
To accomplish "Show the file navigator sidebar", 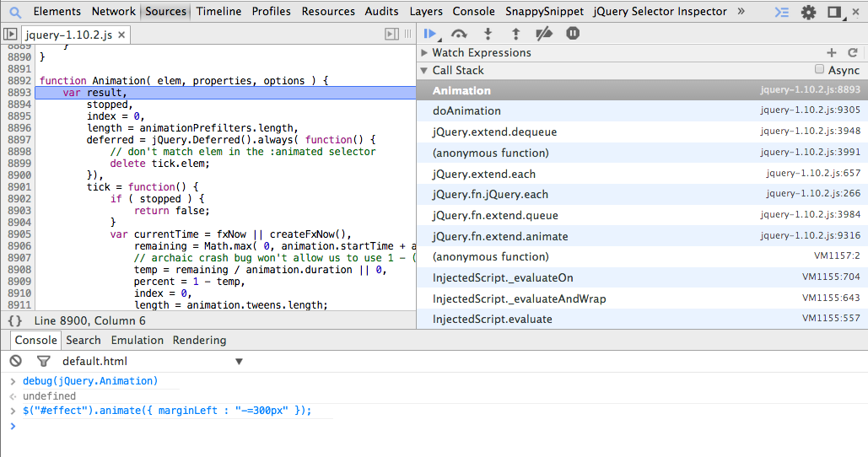I will click(x=11, y=35).
